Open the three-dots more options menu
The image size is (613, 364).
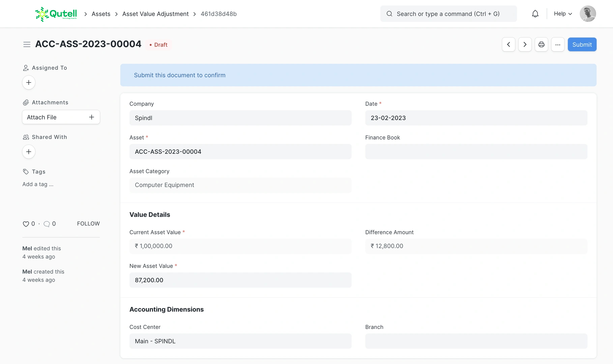point(558,44)
